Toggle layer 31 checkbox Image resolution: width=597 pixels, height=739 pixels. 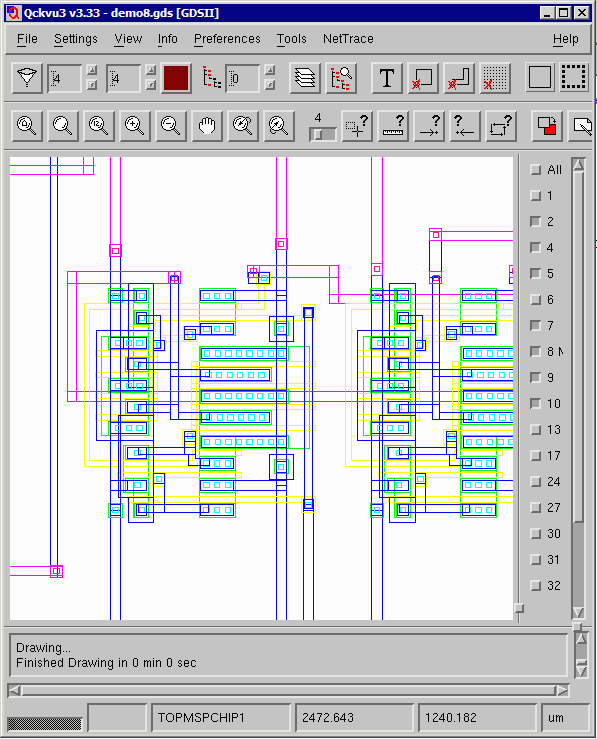pyautogui.click(x=536, y=559)
